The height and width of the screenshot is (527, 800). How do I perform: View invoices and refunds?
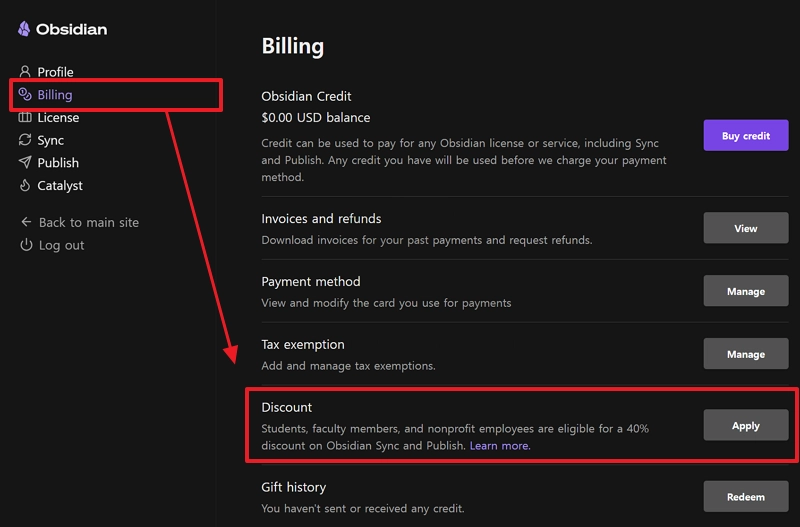pos(745,228)
